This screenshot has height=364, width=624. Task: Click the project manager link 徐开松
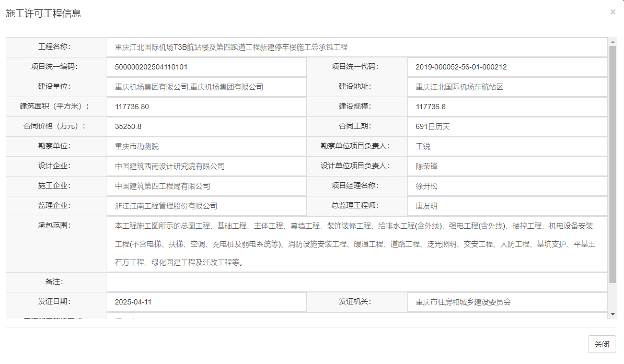(424, 186)
